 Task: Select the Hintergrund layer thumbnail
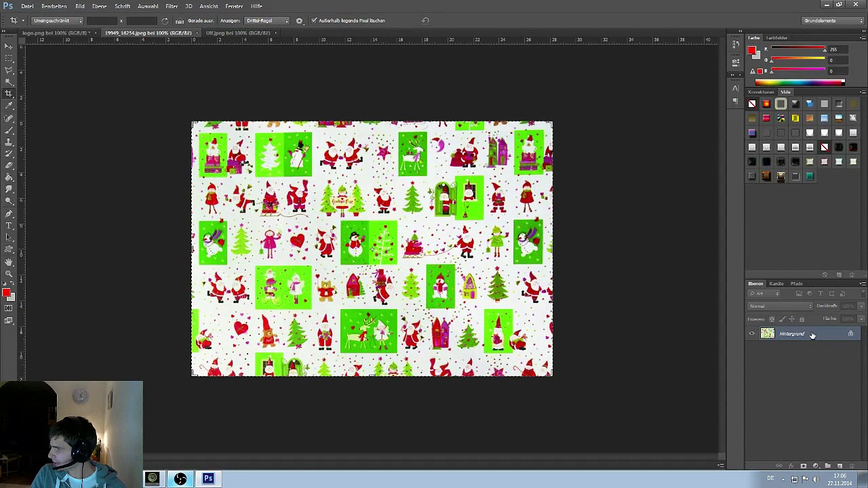[767, 333]
